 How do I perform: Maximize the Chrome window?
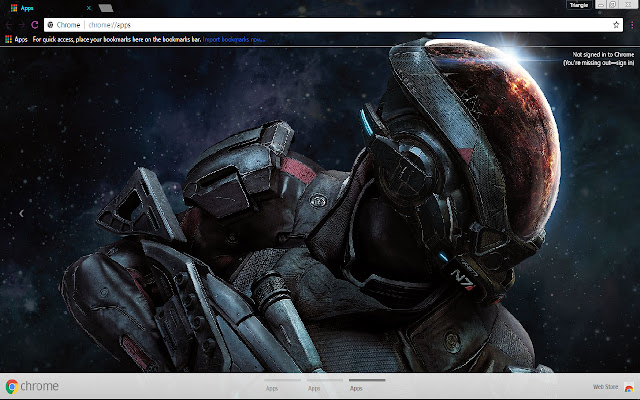613,5
